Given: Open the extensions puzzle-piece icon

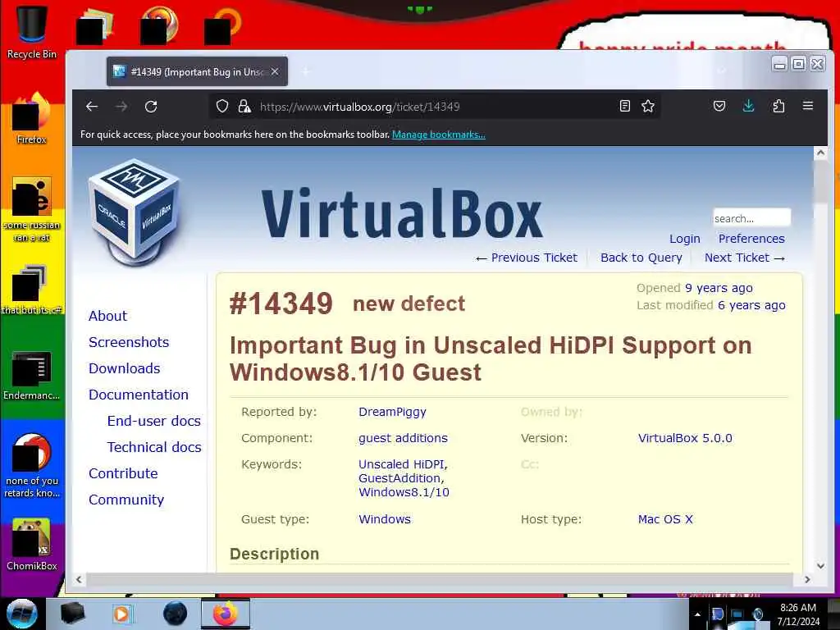Looking at the screenshot, I should pyautogui.click(x=779, y=106).
